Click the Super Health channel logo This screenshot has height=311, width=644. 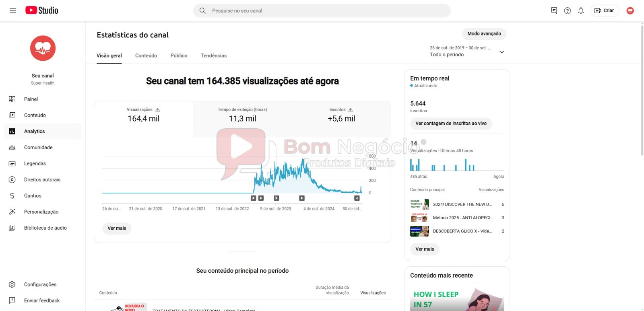tap(43, 48)
